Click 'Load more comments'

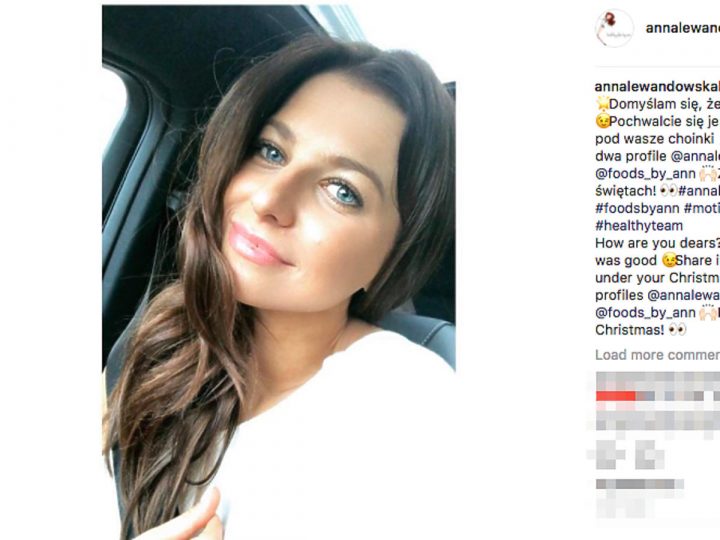[658, 354]
